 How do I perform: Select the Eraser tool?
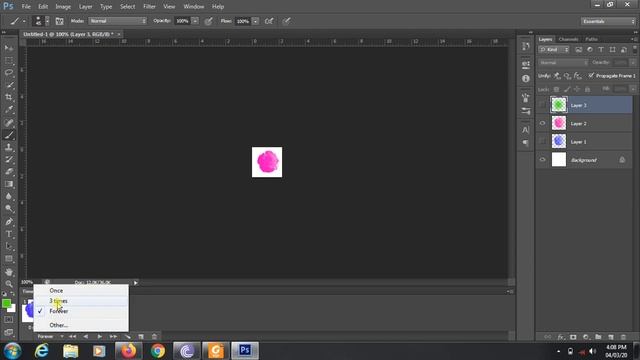9,172
